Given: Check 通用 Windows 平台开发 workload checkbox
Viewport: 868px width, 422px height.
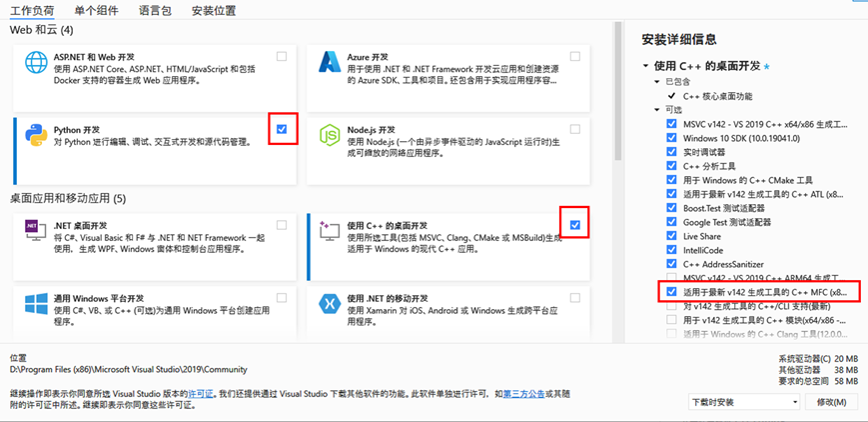Looking at the screenshot, I should click(282, 298).
